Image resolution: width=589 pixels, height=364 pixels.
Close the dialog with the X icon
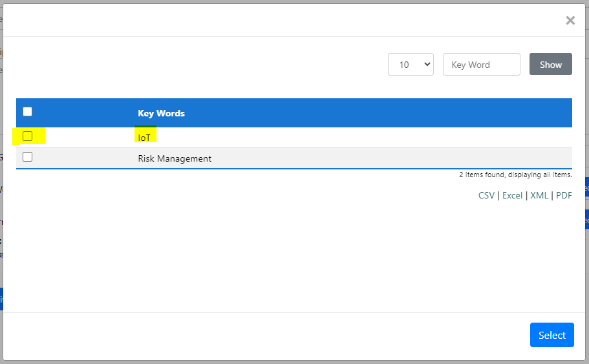click(570, 20)
